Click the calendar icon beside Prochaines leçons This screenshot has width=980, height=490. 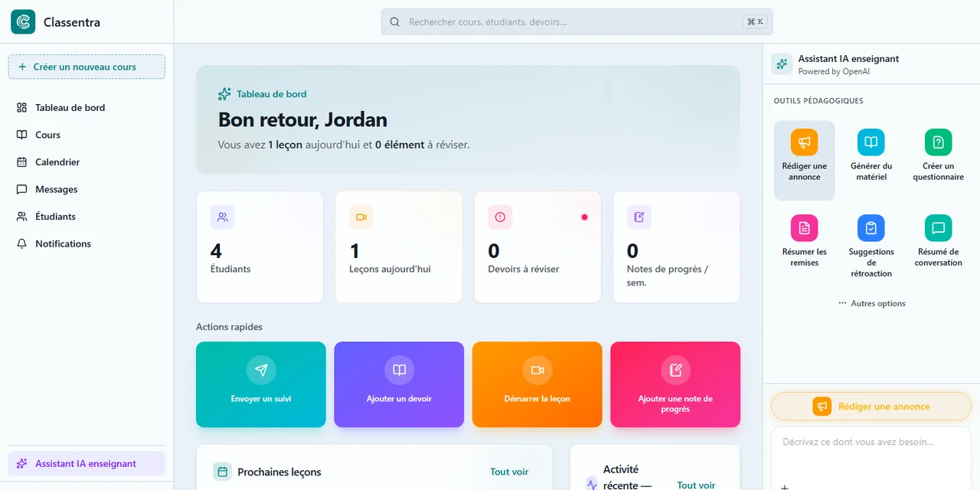[222, 472]
